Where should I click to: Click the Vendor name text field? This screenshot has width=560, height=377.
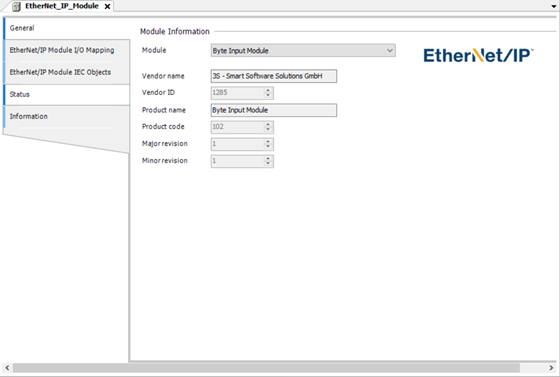click(x=274, y=76)
